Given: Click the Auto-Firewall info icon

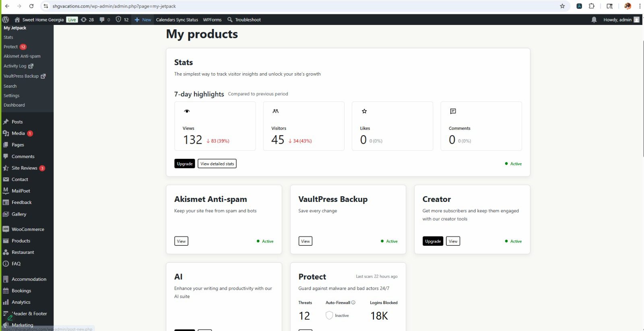Looking at the screenshot, I should coord(353,302).
